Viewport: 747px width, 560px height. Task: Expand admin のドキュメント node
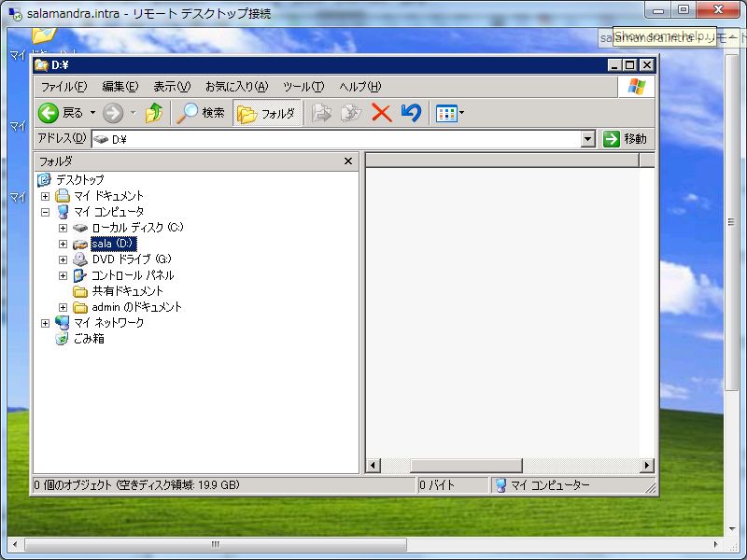(63, 308)
